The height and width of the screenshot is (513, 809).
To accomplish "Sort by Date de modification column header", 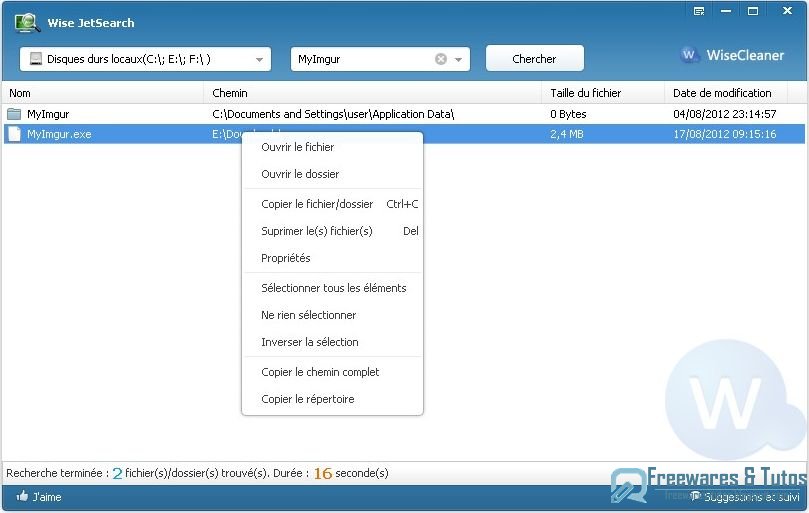I will click(725, 93).
